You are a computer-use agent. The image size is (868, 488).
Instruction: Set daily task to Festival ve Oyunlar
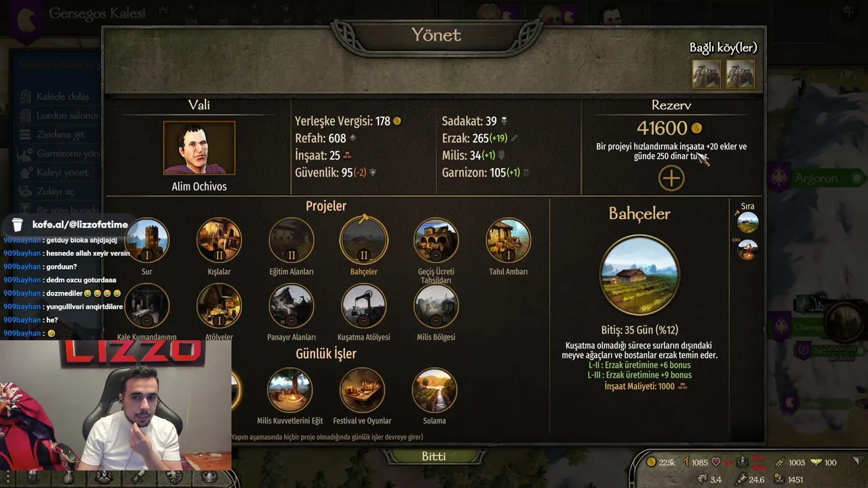[362, 390]
